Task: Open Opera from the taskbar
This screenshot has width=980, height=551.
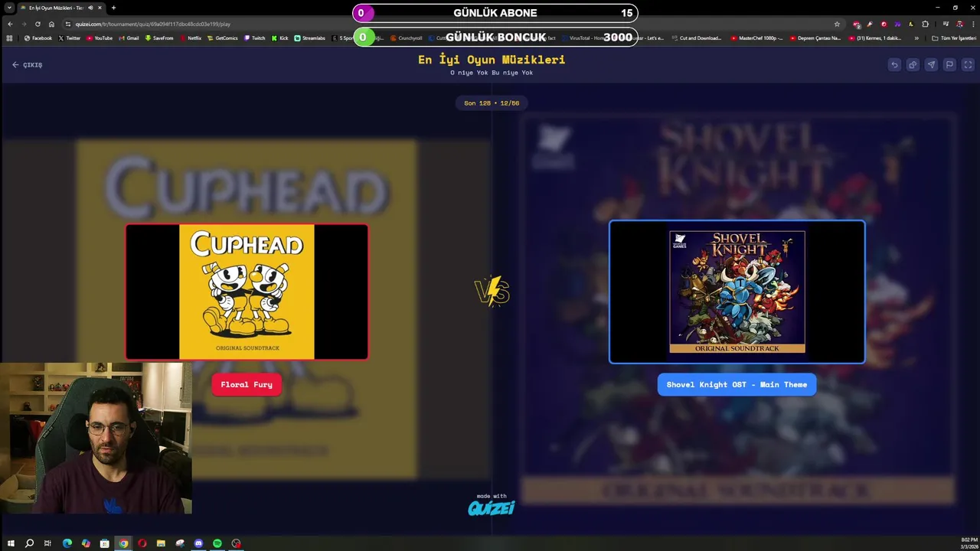Action: (142, 543)
